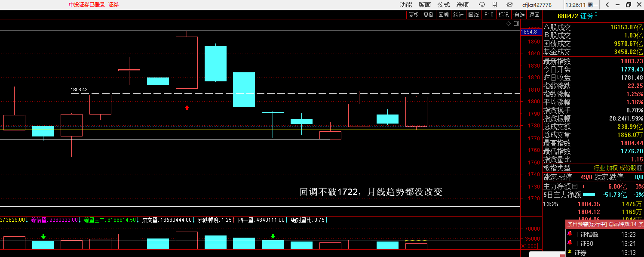Click the red alert bell for 上证指数
This screenshot has height=257, width=644.
pos(570,234)
